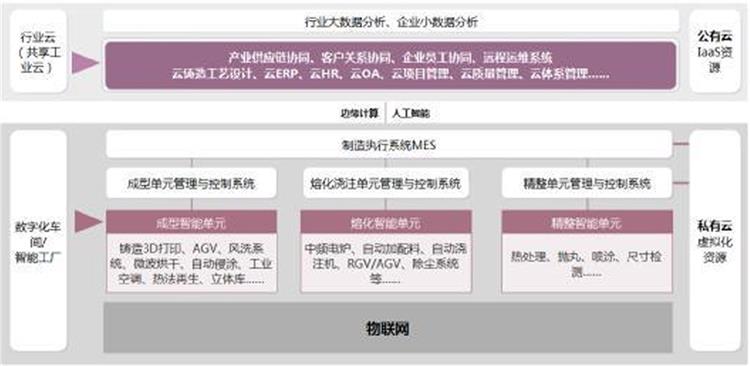Click the 行业大数据分析、企业小数据分析 bar
The image size is (750, 366).
[391, 22]
